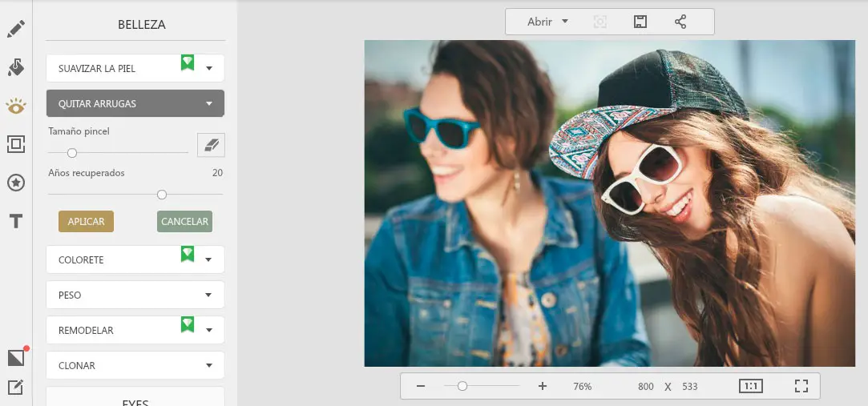
Task: Click the Años recuperados label
Action: (x=87, y=173)
